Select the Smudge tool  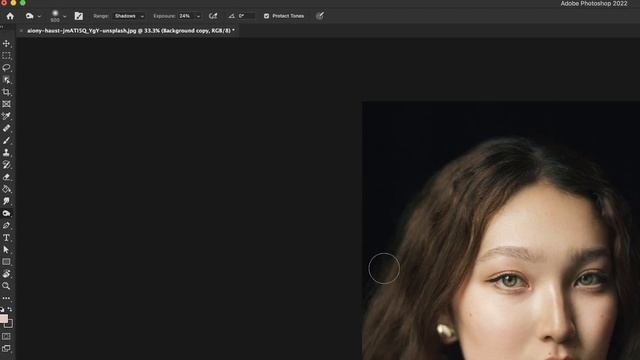(x=6, y=201)
